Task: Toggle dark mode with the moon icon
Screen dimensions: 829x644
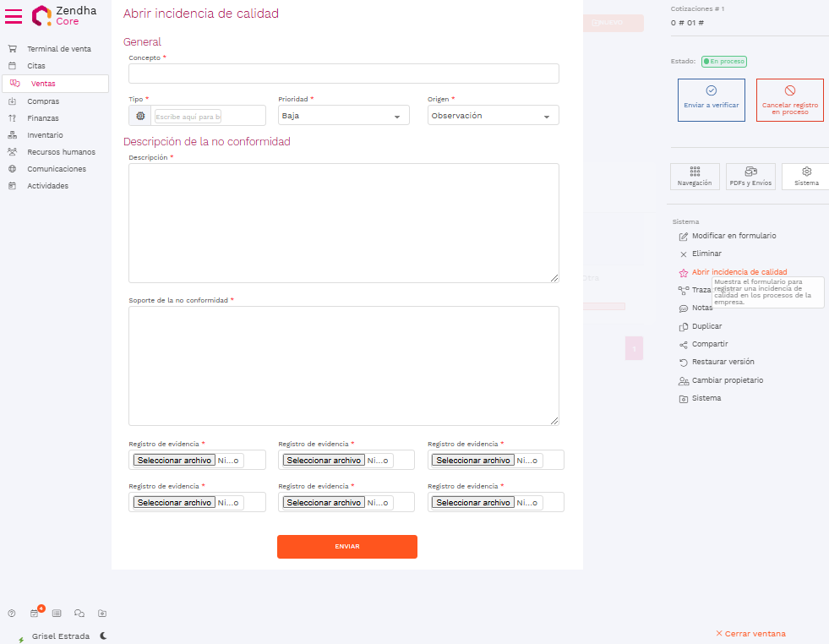Action: click(103, 636)
